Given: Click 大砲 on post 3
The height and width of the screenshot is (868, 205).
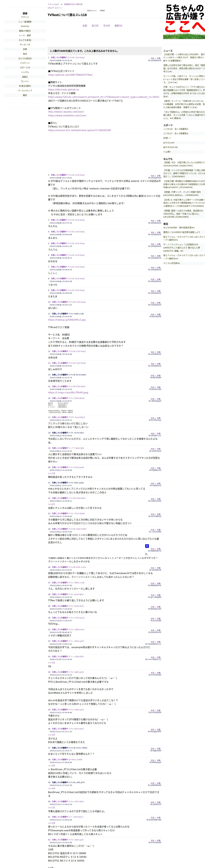Looking at the screenshot, I should 159,221.
